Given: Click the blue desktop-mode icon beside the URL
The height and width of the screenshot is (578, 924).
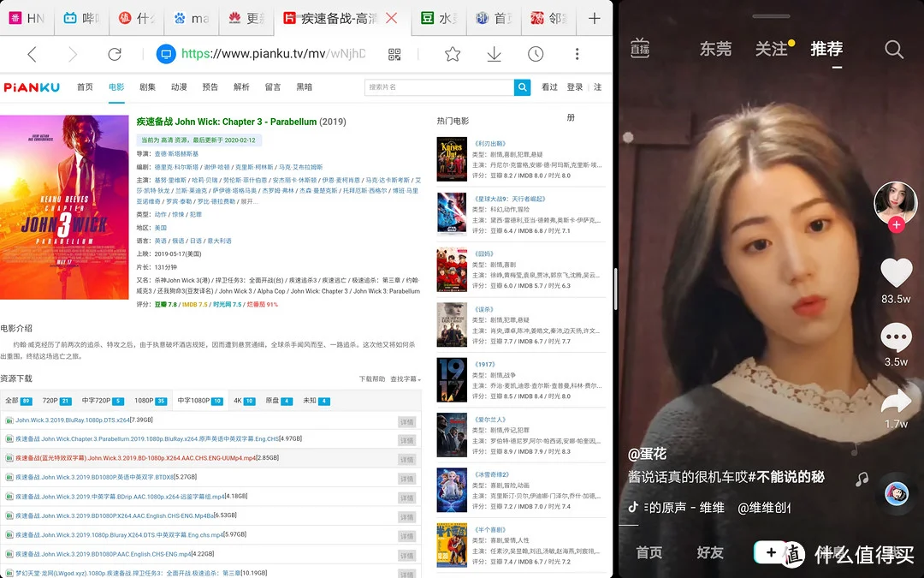Looking at the screenshot, I should [166, 54].
